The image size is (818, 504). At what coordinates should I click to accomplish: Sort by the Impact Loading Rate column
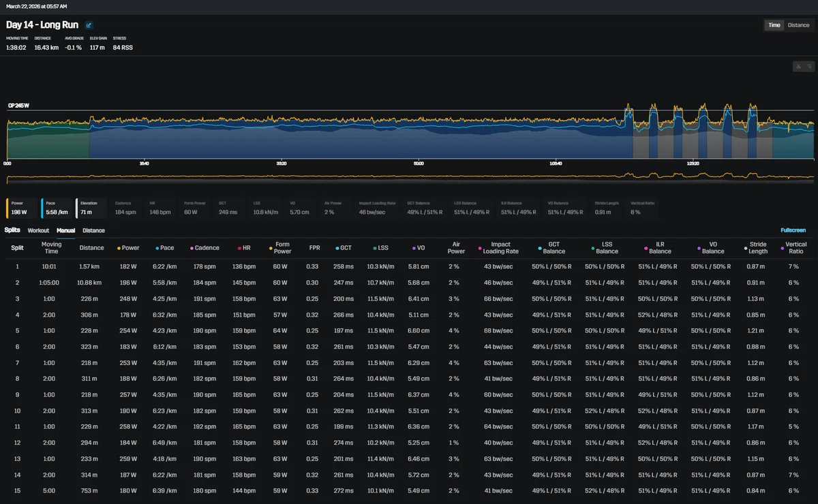(x=500, y=248)
